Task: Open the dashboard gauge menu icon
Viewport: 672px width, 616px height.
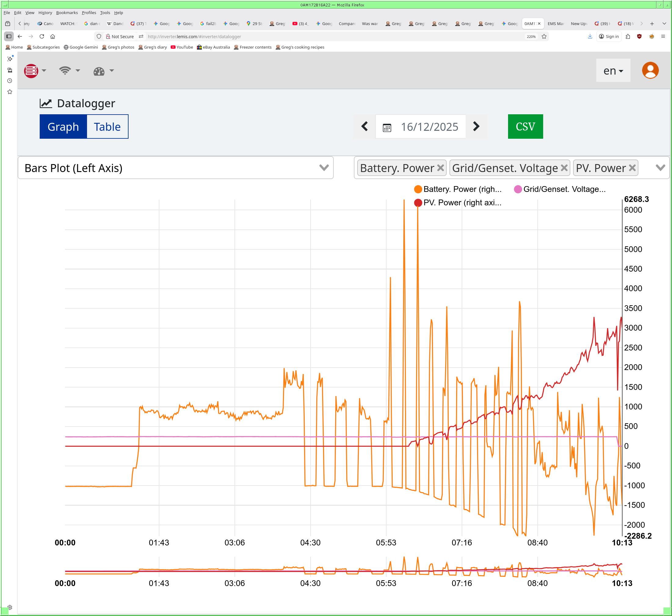Action: click(99, 71)
